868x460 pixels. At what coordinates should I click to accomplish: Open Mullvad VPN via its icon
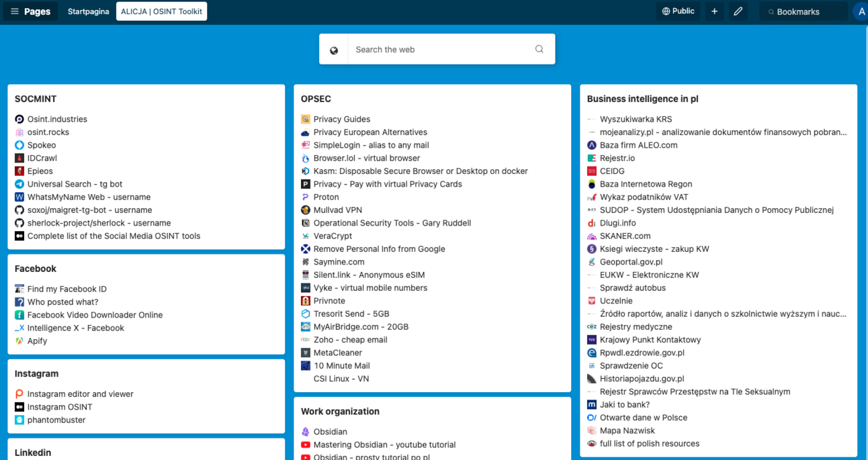click(x=304, y=210)
